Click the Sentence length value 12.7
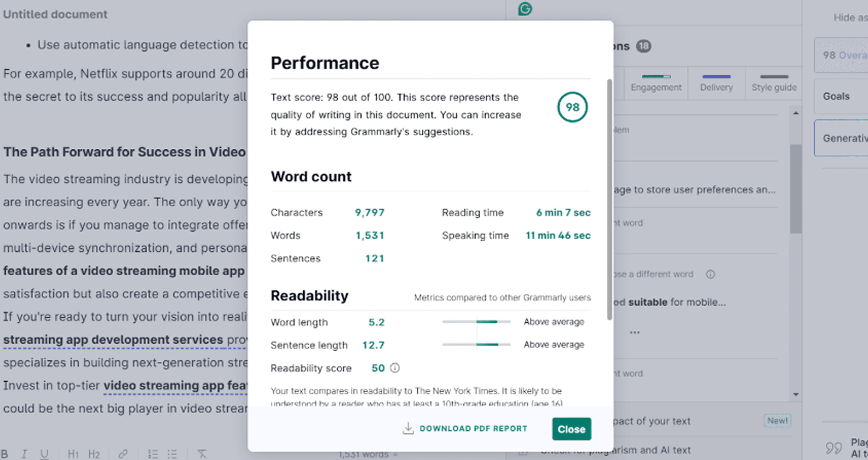 (373, 345)
